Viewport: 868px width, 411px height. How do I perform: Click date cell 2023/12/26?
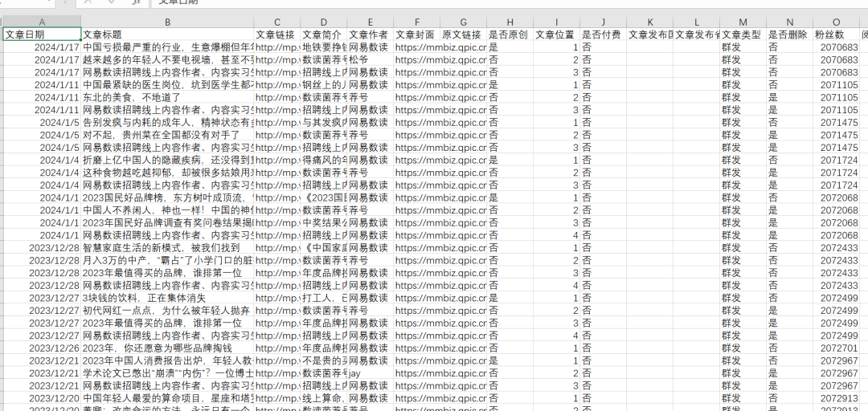[x=42, y=348]
